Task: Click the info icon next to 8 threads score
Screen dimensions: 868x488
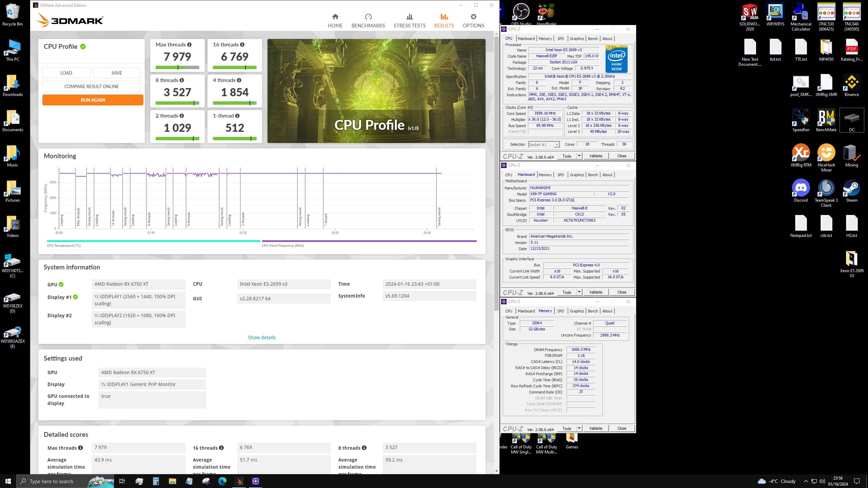Action: 182,80
